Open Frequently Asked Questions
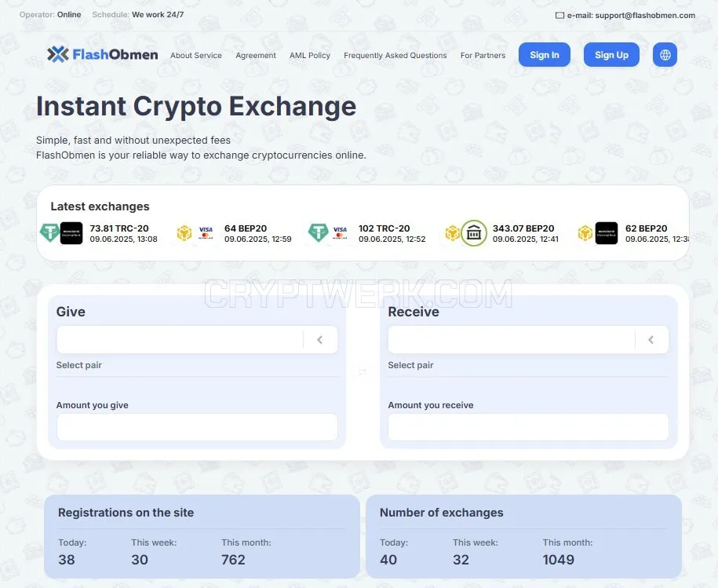The image size is (718, 588). 395,56
